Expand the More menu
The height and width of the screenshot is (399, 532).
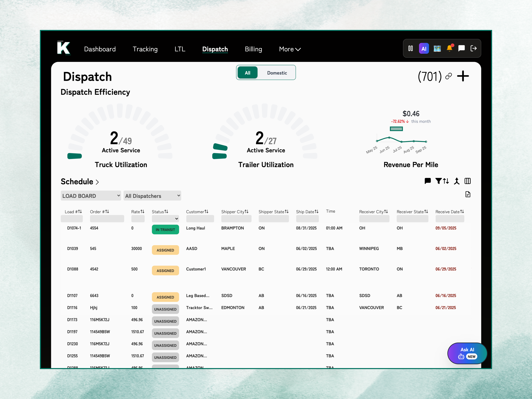tap(290, 49)
